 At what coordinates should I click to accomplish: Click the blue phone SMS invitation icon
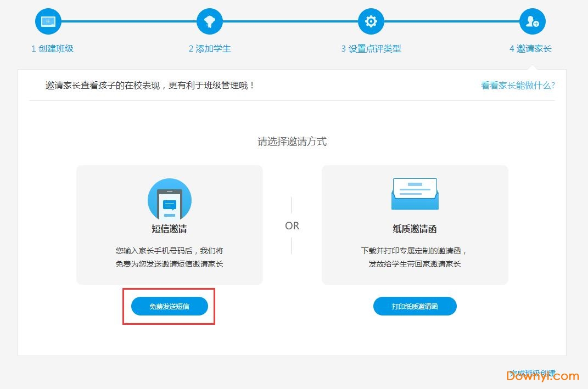pos(170,200)
